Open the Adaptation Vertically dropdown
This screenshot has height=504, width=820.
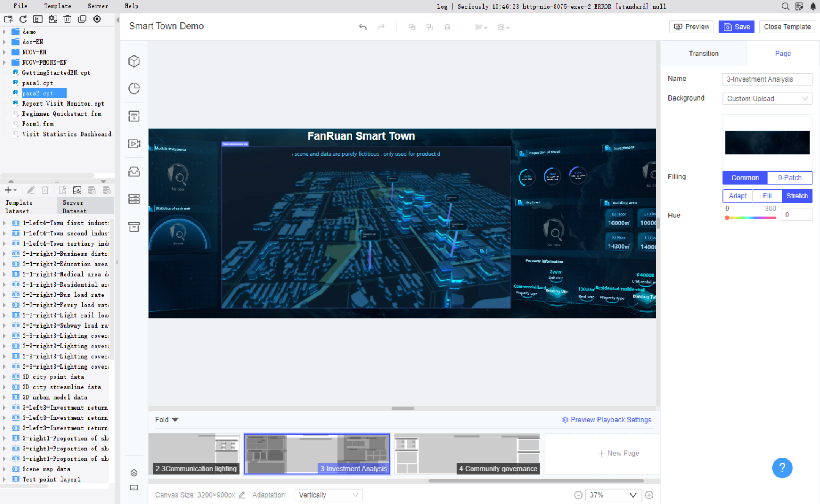coord(329,495)
